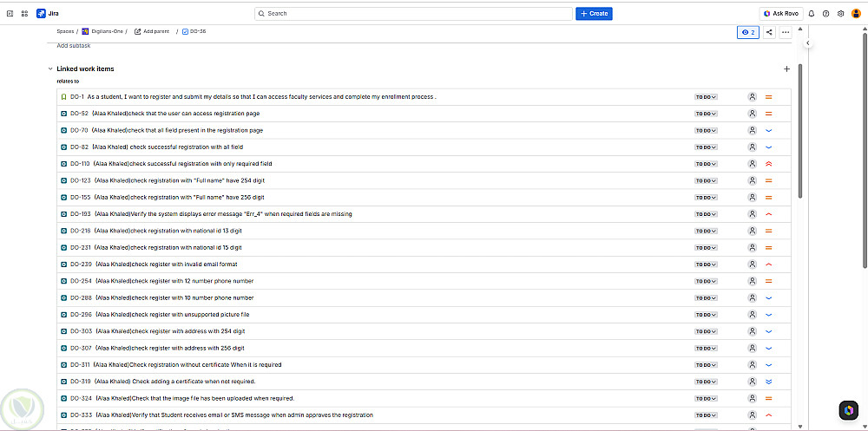Open the TO DO status dropdown for DO-110
The height and width of the screenshot is (431, 868).
click(x=706, y=164)
